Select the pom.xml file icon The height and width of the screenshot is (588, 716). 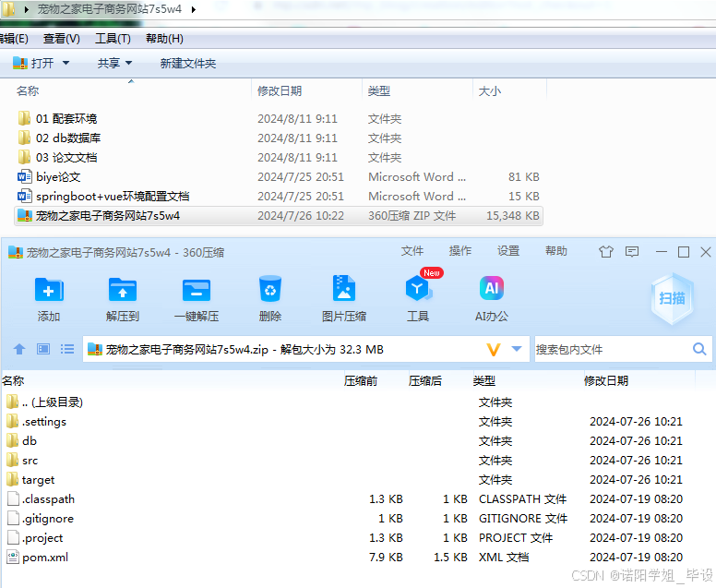coord(13,557)
